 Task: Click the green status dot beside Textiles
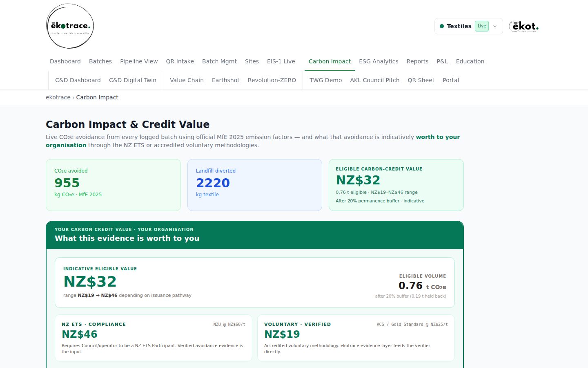click(x=442, y=26)
